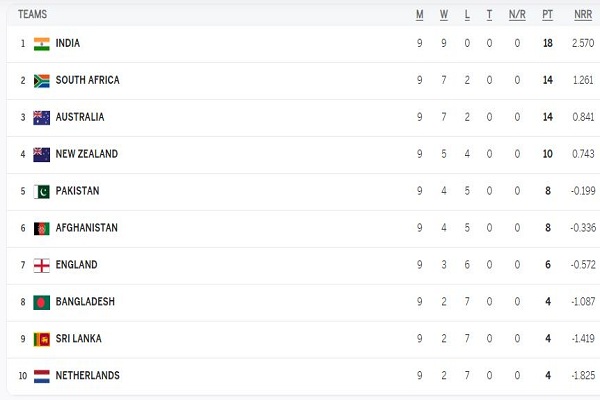Click the Afghanistan flag icon
This screenshot has width=600, height=400.
(x=41, y=228)
